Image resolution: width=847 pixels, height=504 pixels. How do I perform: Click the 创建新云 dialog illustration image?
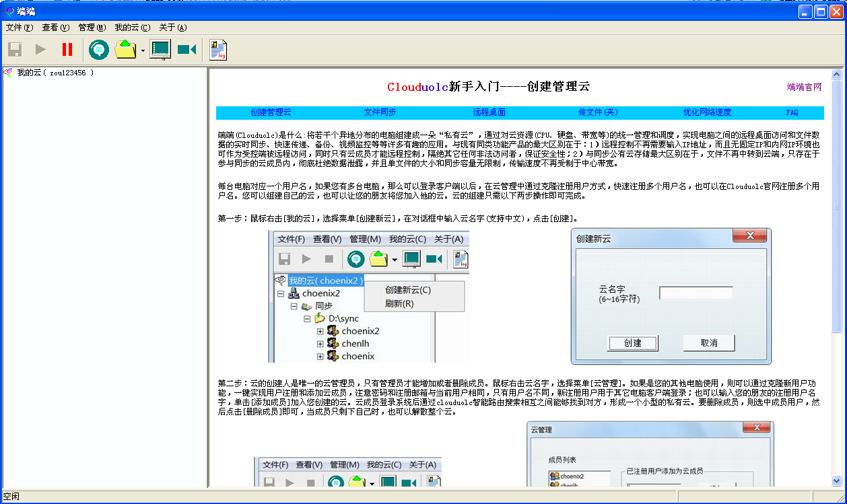tap(671, 296)
